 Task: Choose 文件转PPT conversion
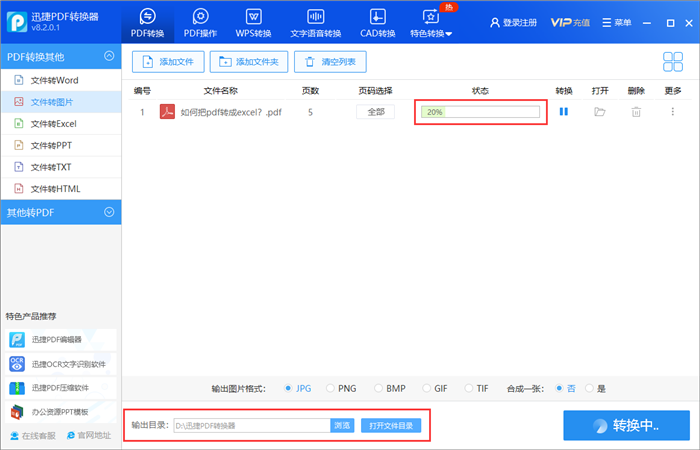coord(61,146)
